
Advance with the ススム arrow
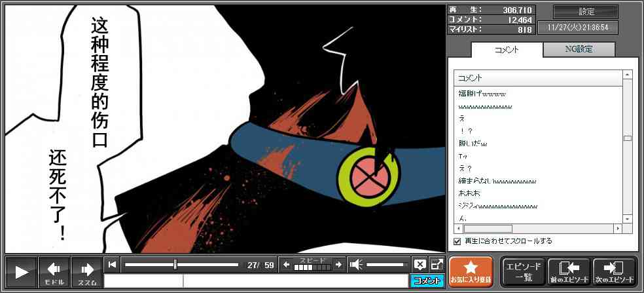(x=86, y=272)
